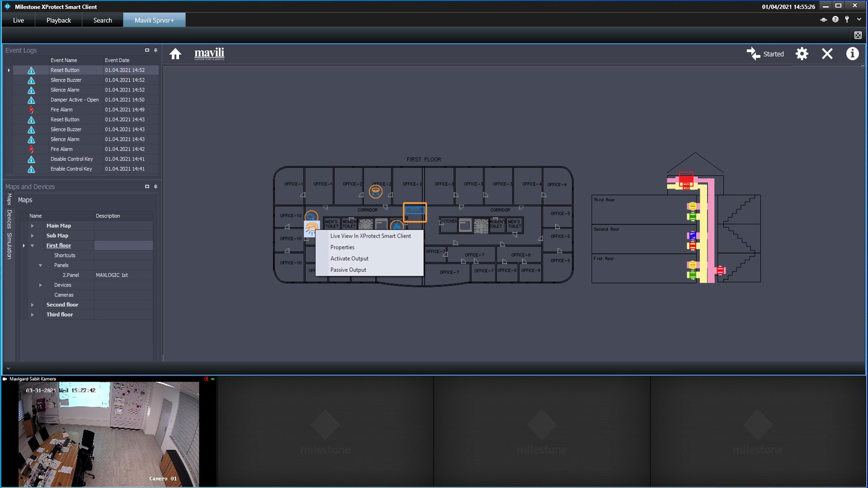Screen dimensions: 868x488
Task: Toggle full screen icon below title bar
Action: (x=858, y=35)
